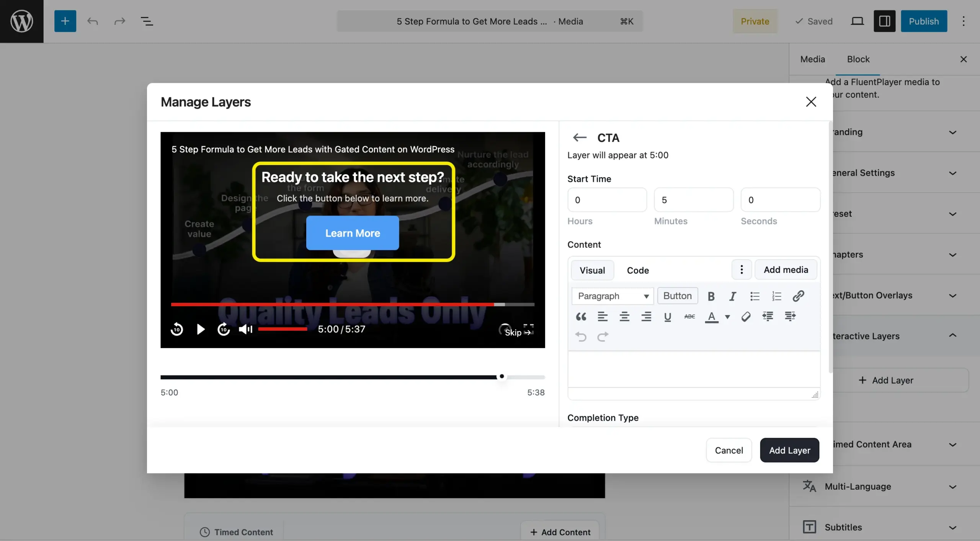Click inside the content editor text area

tap(694, 369)
